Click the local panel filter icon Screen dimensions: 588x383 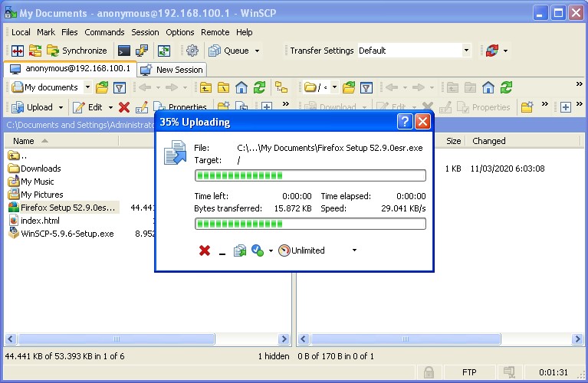point(119,87)
